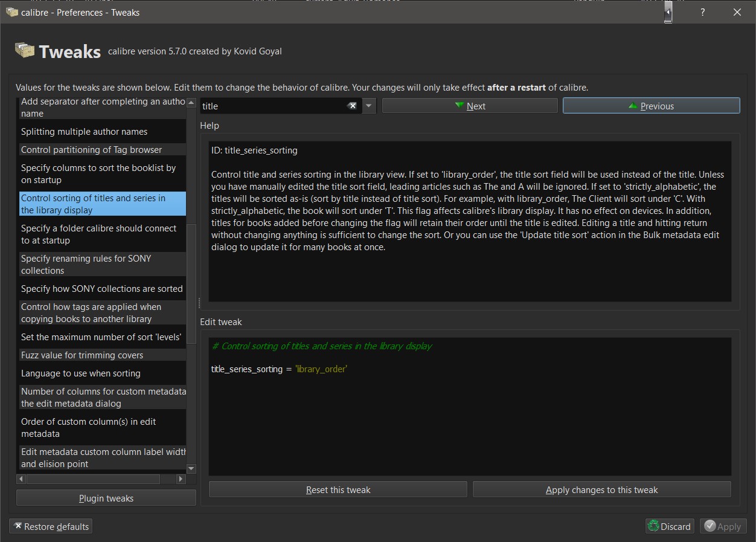
Task: Select 'Fuzz value for trimming covers' tweak
Action: click(x=103, y=355)
